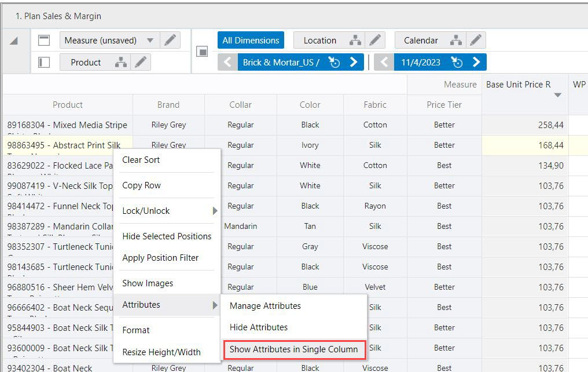Click the Fabric column header
588x372 pixels.
click(375, 105)
